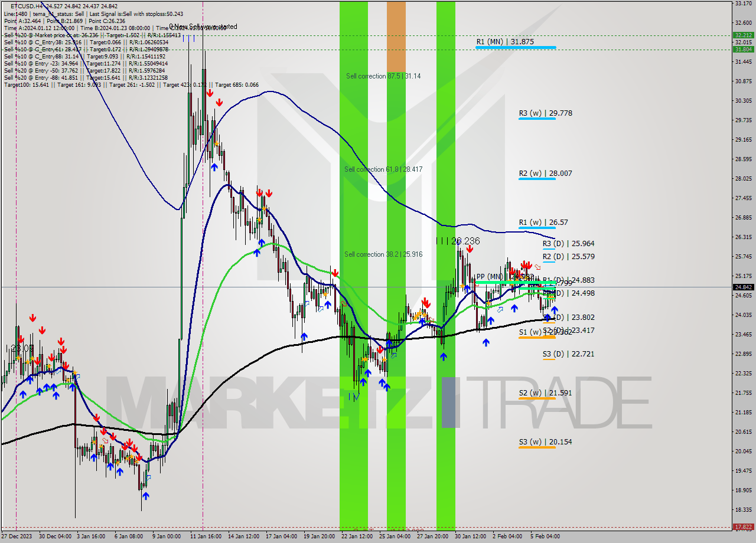
Task: Click the red 17.822 price tag
Action: pos(744,526)
